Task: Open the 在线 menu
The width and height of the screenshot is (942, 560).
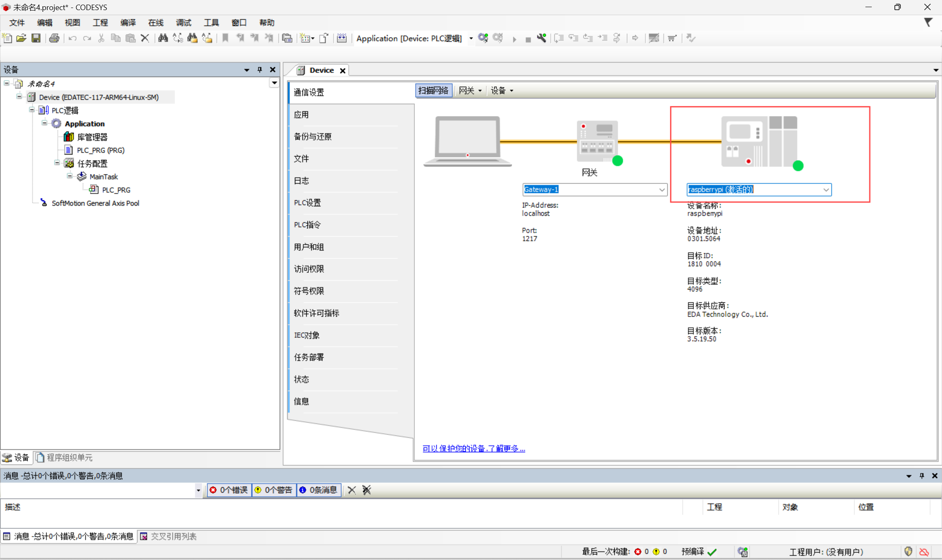Action: [x=156, y=23]
